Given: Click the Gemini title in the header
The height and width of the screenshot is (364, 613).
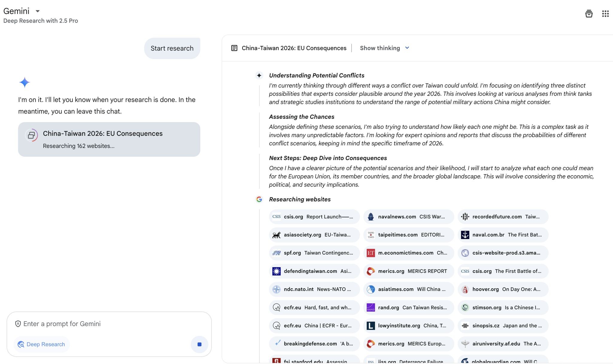Looking at the screenshot, I should point(16,11).
